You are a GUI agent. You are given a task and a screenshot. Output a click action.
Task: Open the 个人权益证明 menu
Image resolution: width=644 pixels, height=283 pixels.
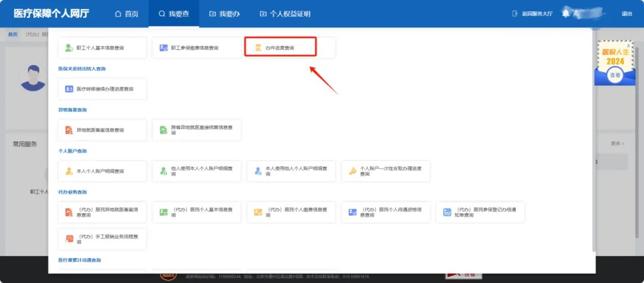[285, 14]
